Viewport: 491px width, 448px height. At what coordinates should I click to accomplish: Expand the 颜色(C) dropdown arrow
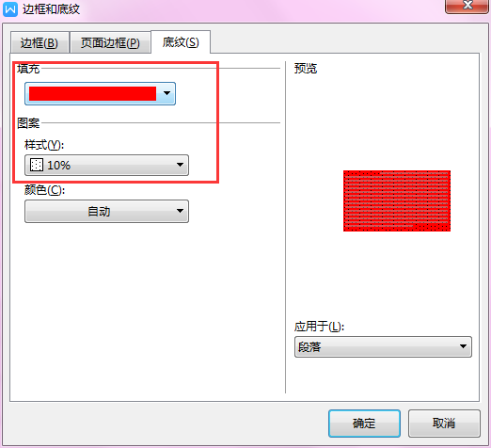tap(180, 211)
